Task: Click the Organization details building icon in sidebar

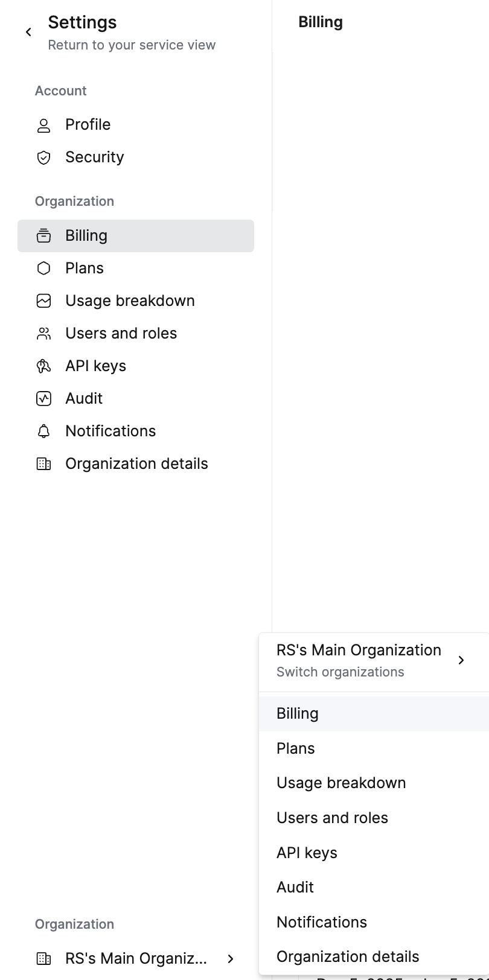Action: click(x=43, y=464)
